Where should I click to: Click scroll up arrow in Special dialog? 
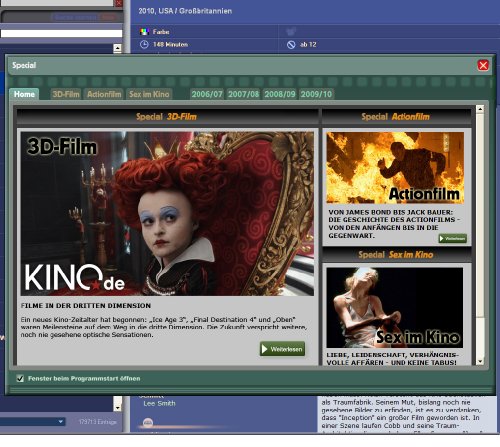click(x=480, y=109)
